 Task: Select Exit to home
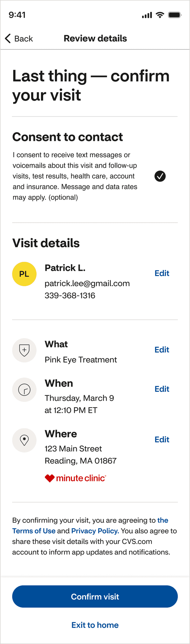95,625
